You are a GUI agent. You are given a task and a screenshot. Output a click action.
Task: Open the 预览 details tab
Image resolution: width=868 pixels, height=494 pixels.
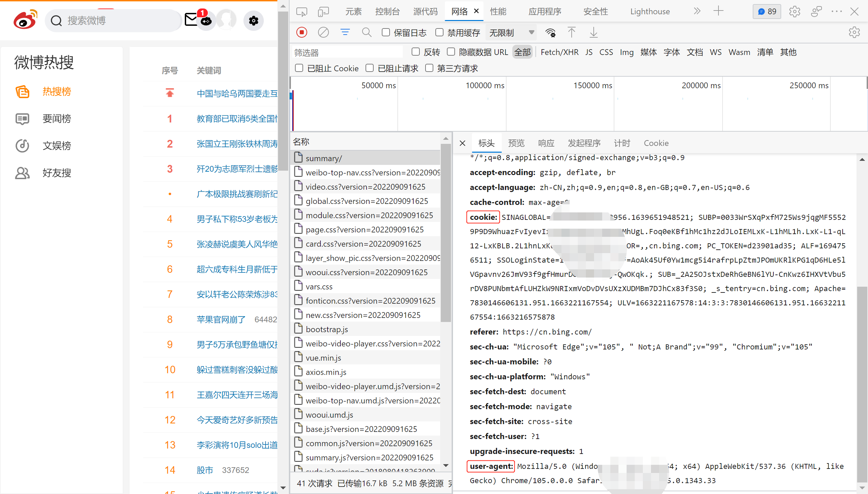point(516,143)
